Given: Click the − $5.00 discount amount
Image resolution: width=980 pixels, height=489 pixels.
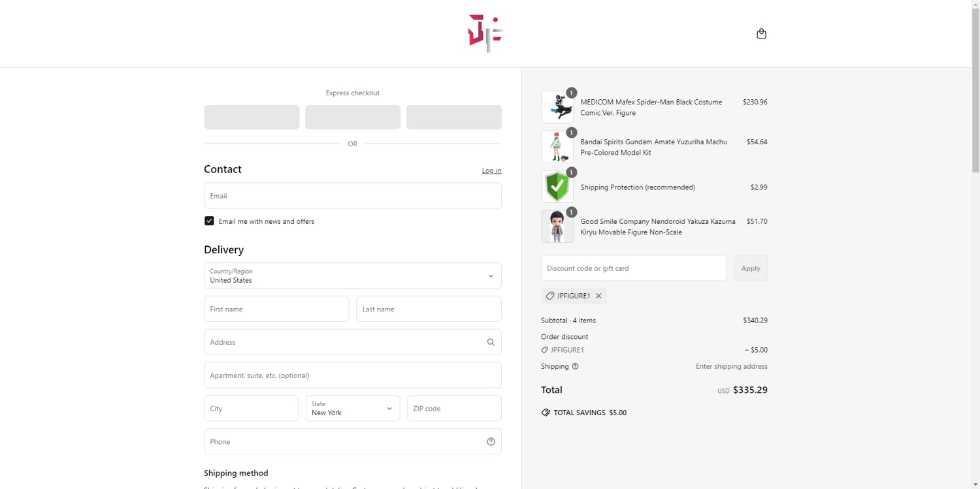Looking at the screenshot, I should (756, 350).
